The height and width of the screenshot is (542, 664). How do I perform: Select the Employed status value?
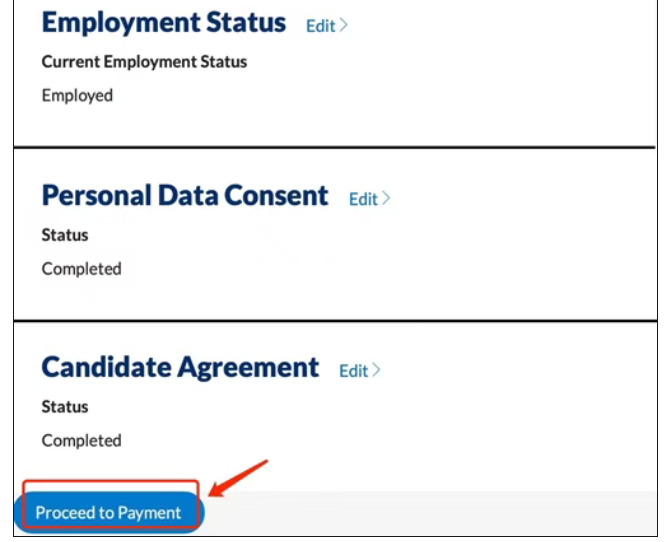[x=77, y=96]
